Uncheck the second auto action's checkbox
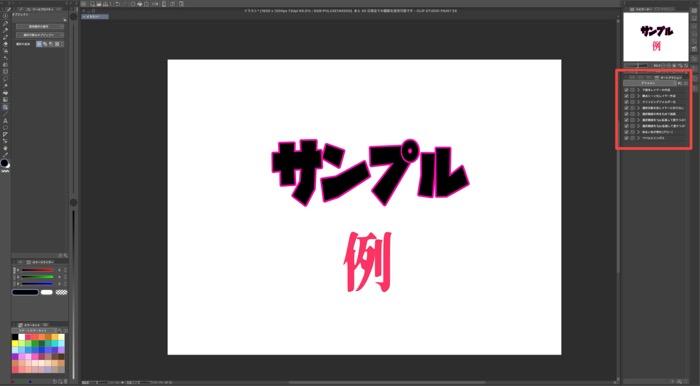 (x=626, y=96)
